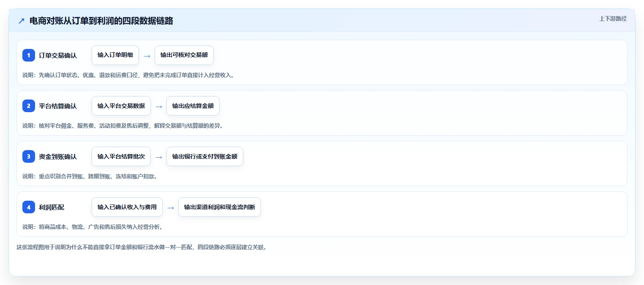Select the 输出银行或支付到账金额 box

(205, 156)
